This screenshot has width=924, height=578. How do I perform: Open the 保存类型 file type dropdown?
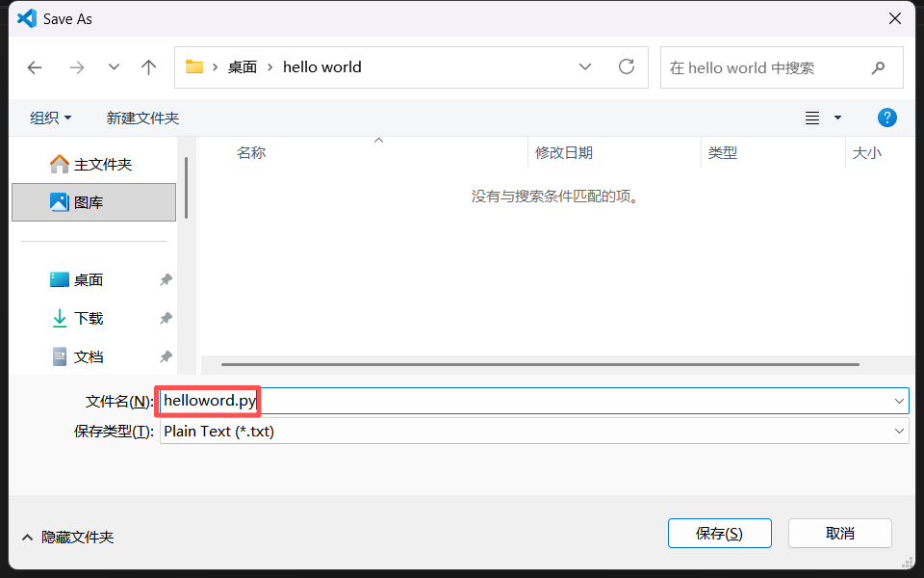[899, 432]
